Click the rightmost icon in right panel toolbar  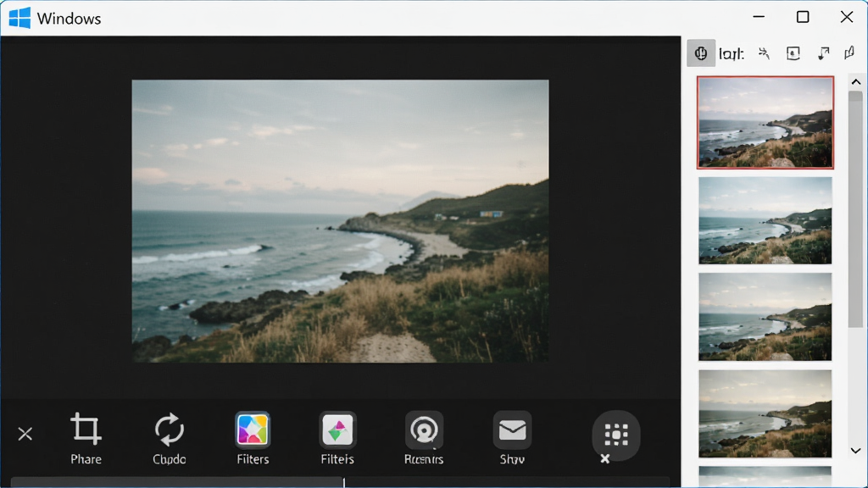coord(849,53)
